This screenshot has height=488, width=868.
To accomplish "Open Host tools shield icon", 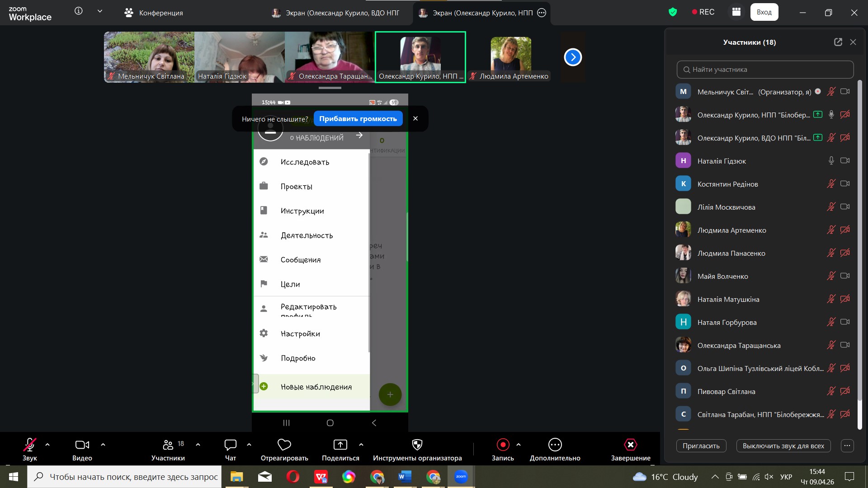I will click(x=417, y=445).
